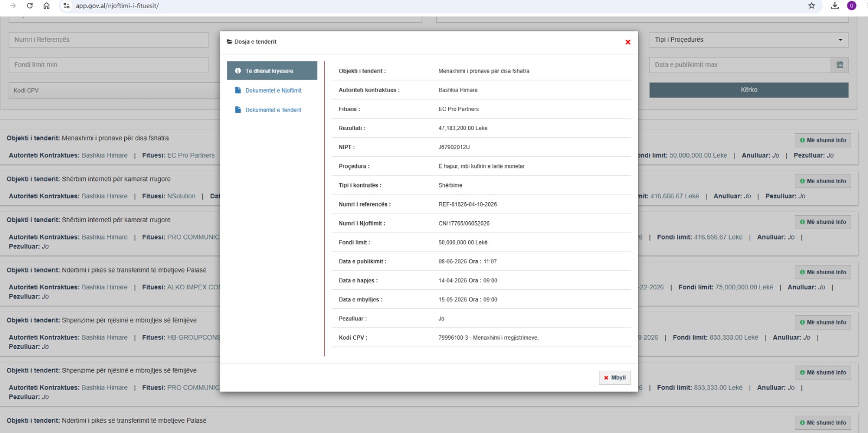Select Data e mbylljes value 15-05-2026
868x433 pixels.
[x=468, y=300]
